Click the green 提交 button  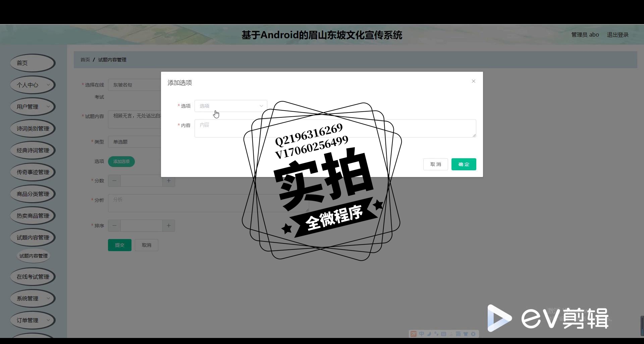[x=120, y=245]
